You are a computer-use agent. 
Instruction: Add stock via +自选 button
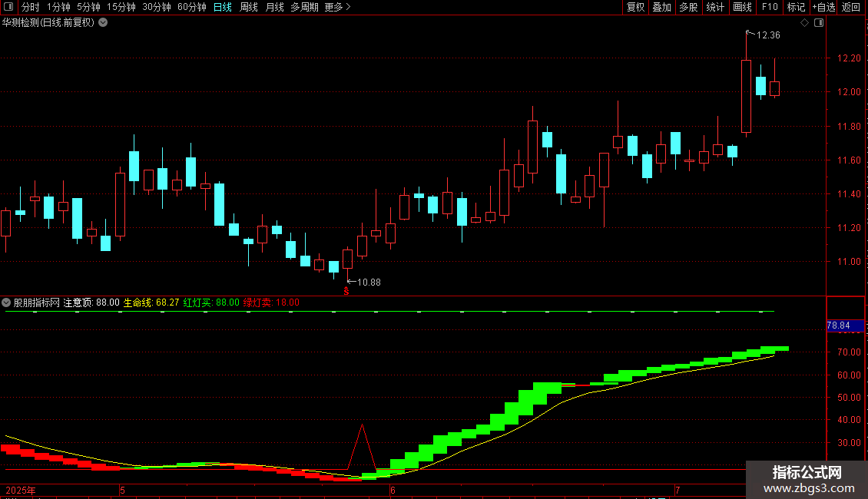tap(823, 7)
